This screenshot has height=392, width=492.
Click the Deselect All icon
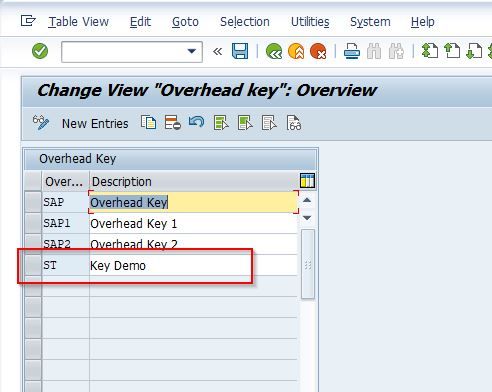[269, 123]
